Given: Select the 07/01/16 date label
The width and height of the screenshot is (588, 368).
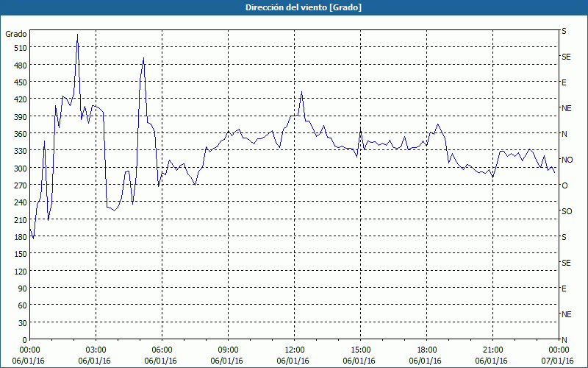Looking at the screenshot, I should [558, 361].
